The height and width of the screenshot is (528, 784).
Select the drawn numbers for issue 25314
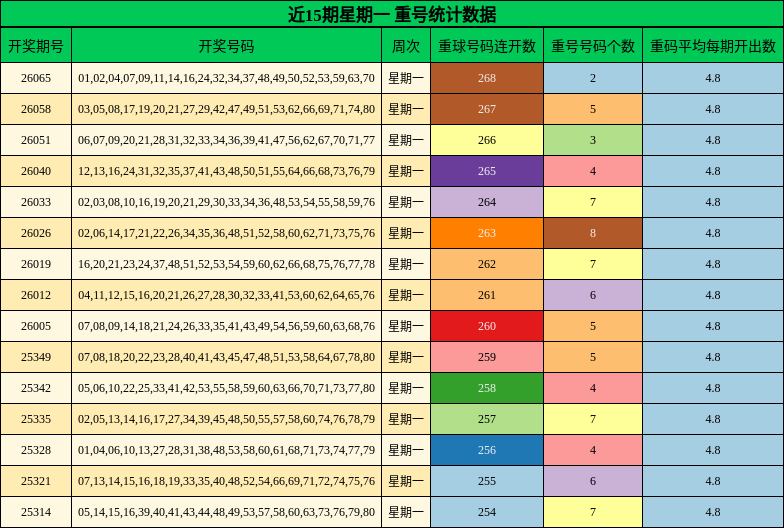coord(226,512)
